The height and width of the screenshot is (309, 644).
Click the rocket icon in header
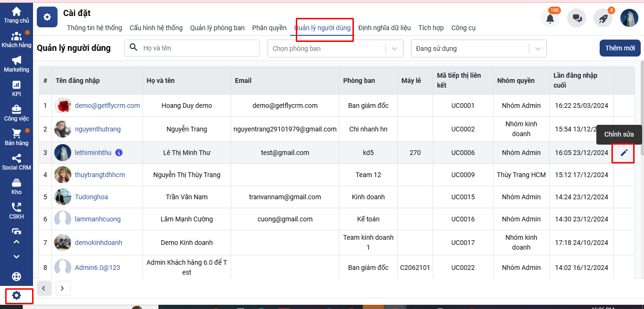(x=602, y=18)
